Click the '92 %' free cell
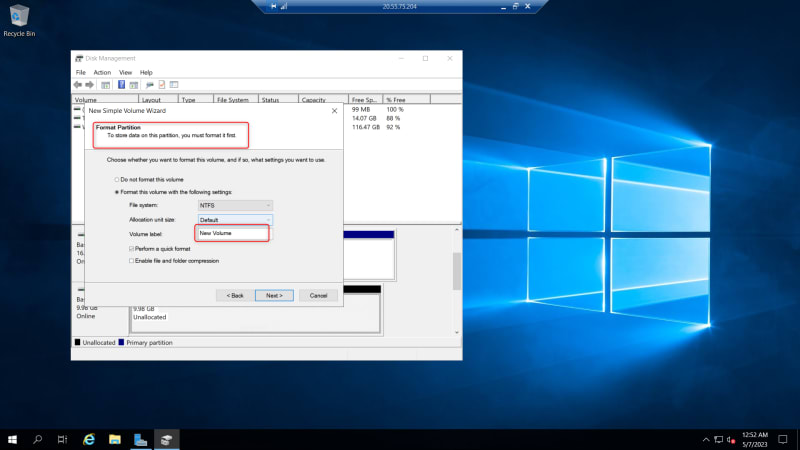The width and height of the screenshot is (800, 450). [x=393, y=127]
